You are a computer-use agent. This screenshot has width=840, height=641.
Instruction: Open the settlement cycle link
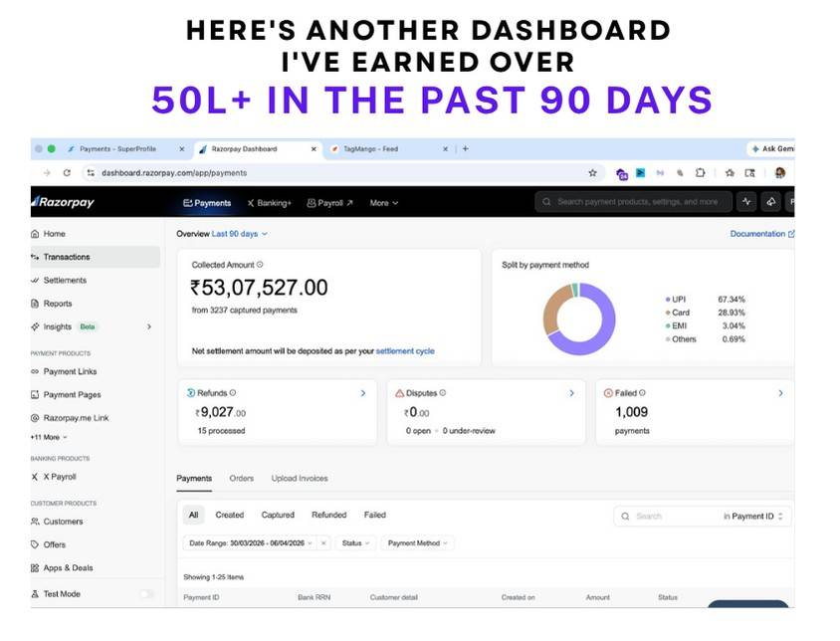click(x=405, y=351)
